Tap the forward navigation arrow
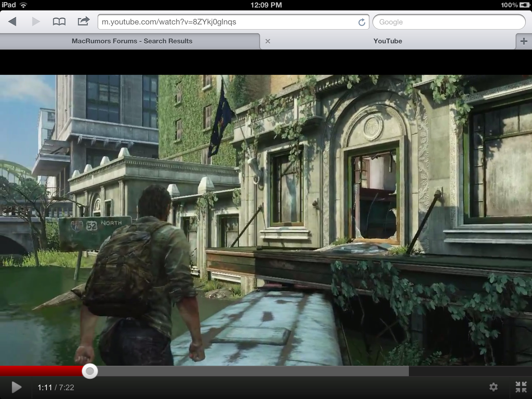Viewport: 532px width, 399px height. pos(36,22)
